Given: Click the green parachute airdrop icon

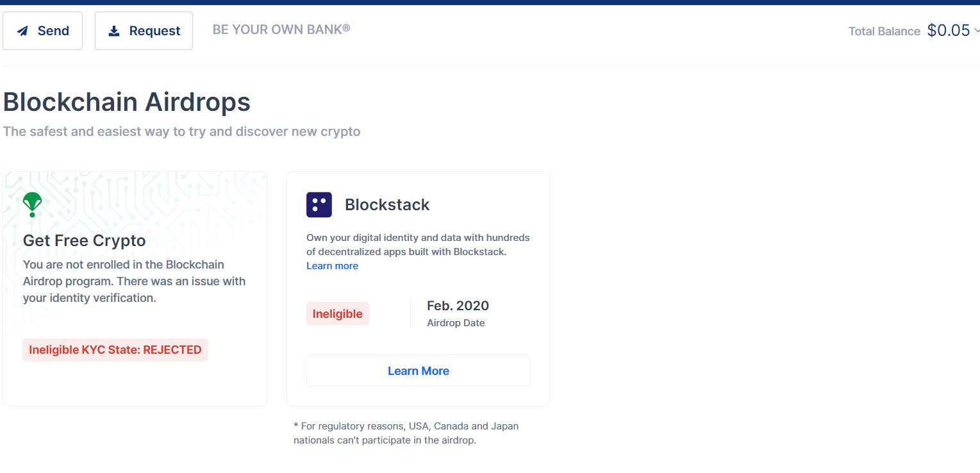Looking at the screenshot, I should pos(32,204).
